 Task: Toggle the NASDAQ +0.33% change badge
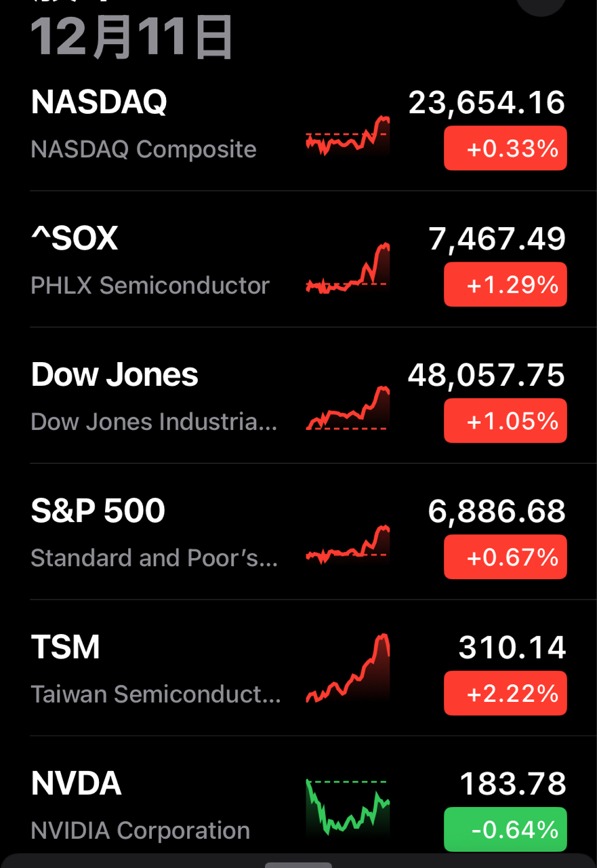tap(505, 149)
